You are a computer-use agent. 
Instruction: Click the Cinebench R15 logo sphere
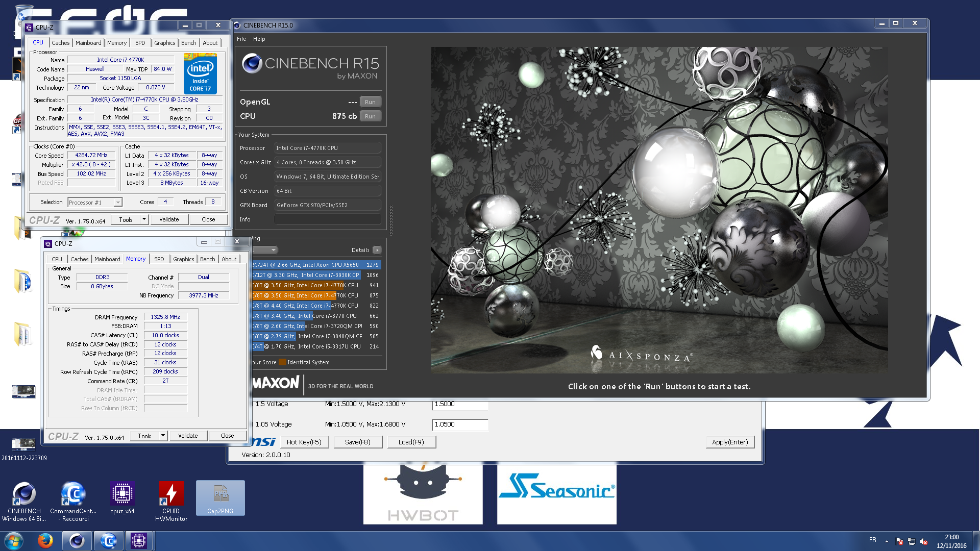click(x=252, y=64)
